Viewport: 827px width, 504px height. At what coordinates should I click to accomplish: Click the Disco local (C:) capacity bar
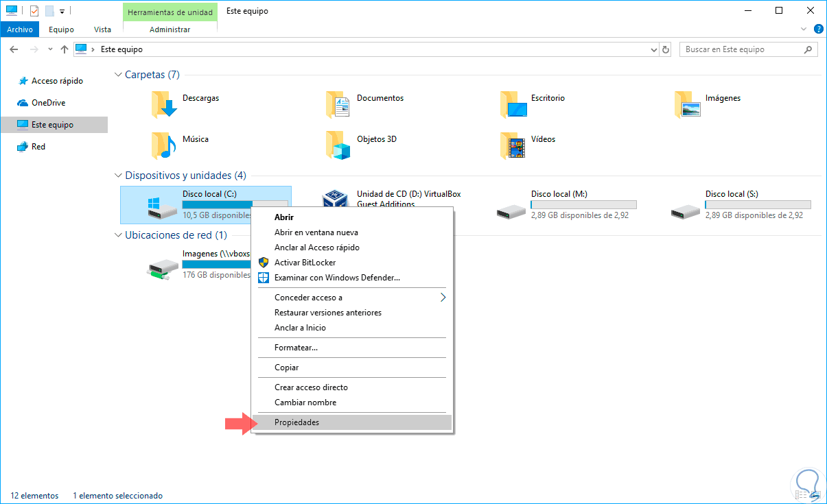pyautogui.click(x=235, y=204)
